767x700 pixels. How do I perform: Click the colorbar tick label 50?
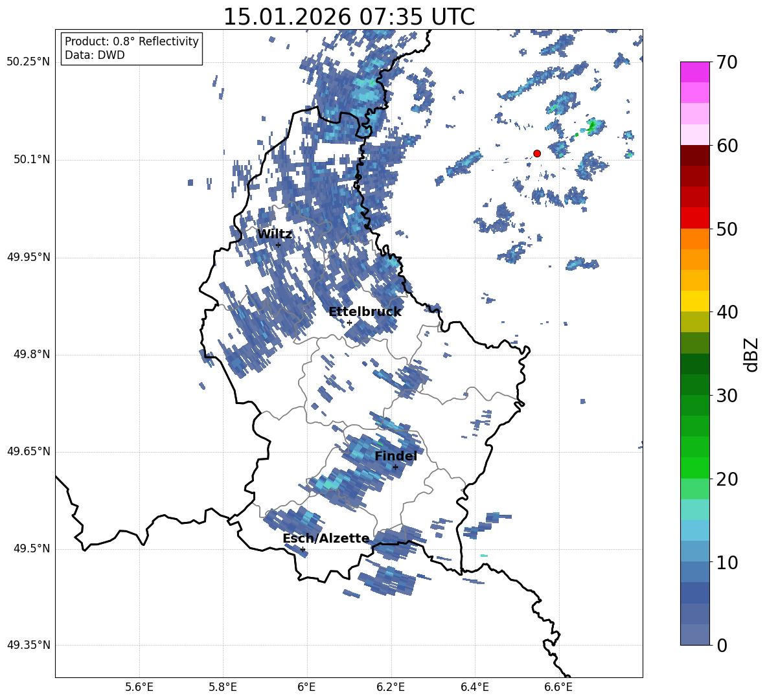point(727,229)
